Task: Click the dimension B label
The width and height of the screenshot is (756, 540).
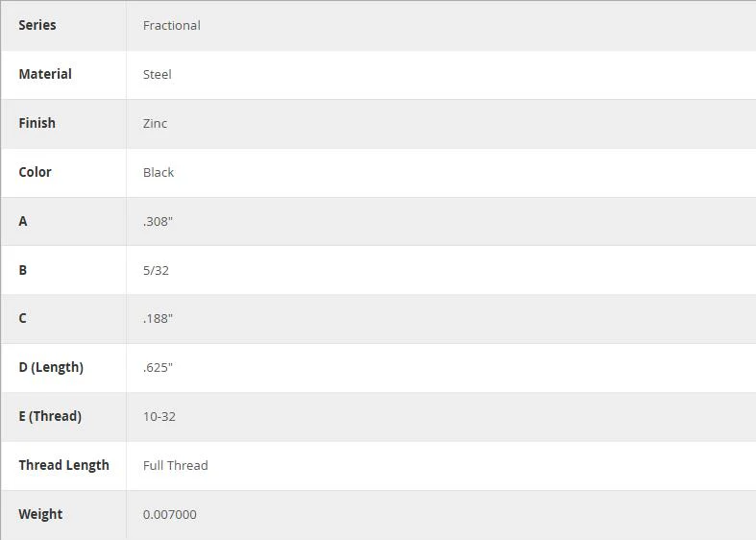Action: [x=23, y=270]
